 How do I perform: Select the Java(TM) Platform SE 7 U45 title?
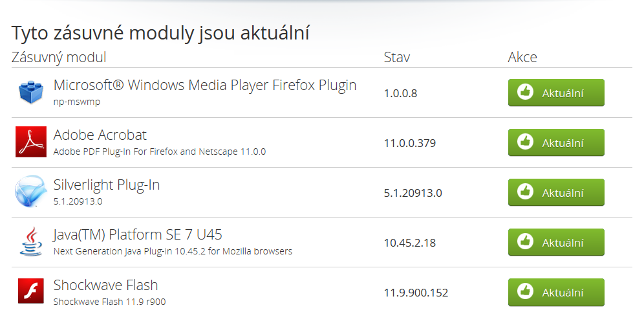pos(137,235)
